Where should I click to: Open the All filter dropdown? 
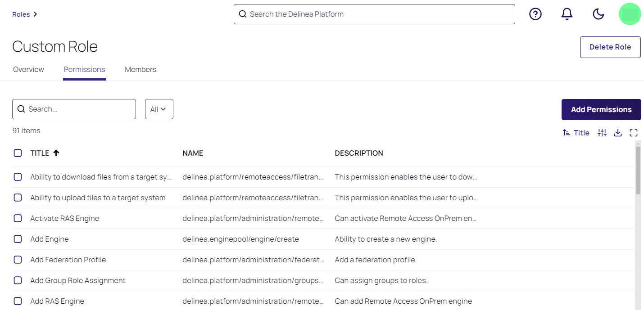pos(159,109)
